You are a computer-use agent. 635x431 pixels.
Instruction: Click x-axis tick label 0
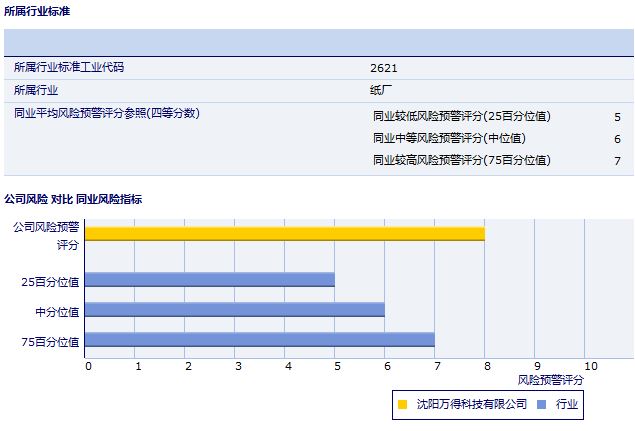click(88, 366)
